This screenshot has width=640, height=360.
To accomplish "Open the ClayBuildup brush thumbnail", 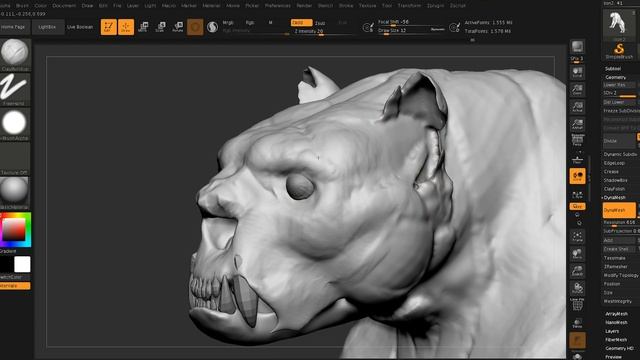I will 15,55.
